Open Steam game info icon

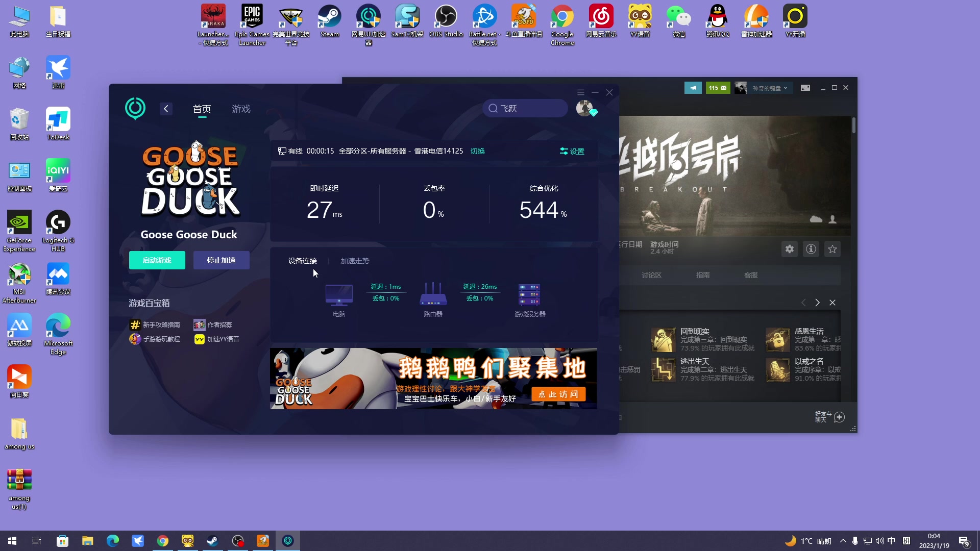click(x=811, y=249)
